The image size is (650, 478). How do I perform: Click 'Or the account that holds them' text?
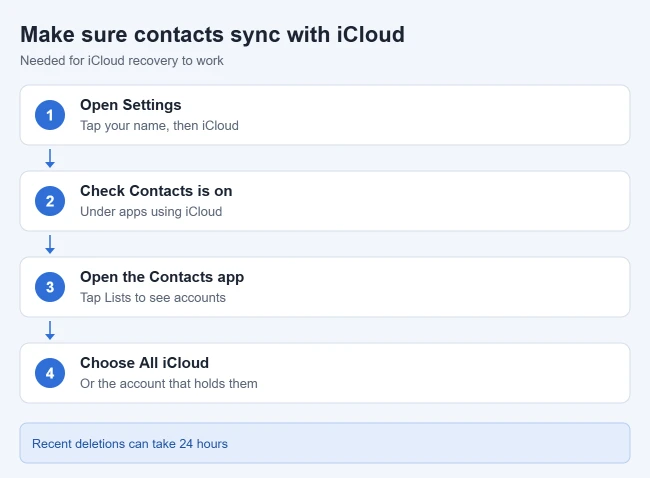click(x=169, y=383)
